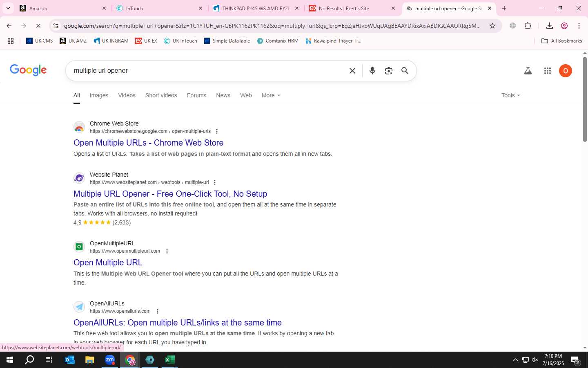Open Simple DataTable bookmark
The image size is (588, 368).
227,41
